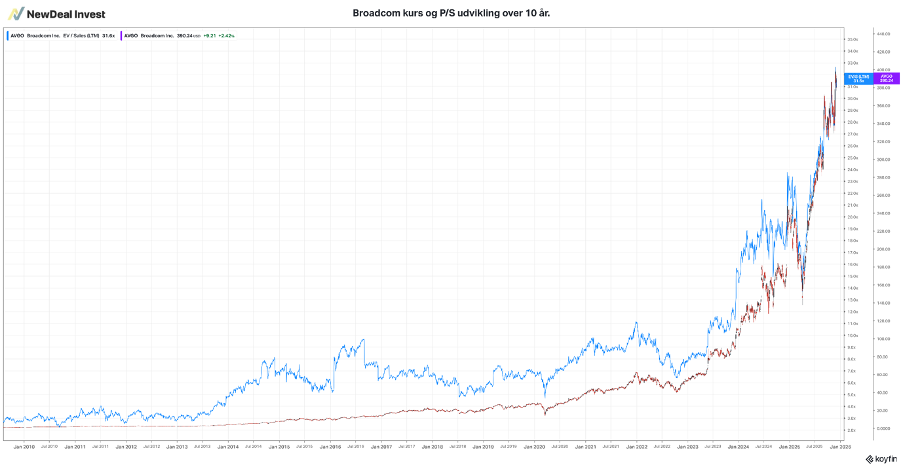Click the Jan 2014 label on the time axis
904x468 pixels.
pyautogui.click(x=227, y=446)
